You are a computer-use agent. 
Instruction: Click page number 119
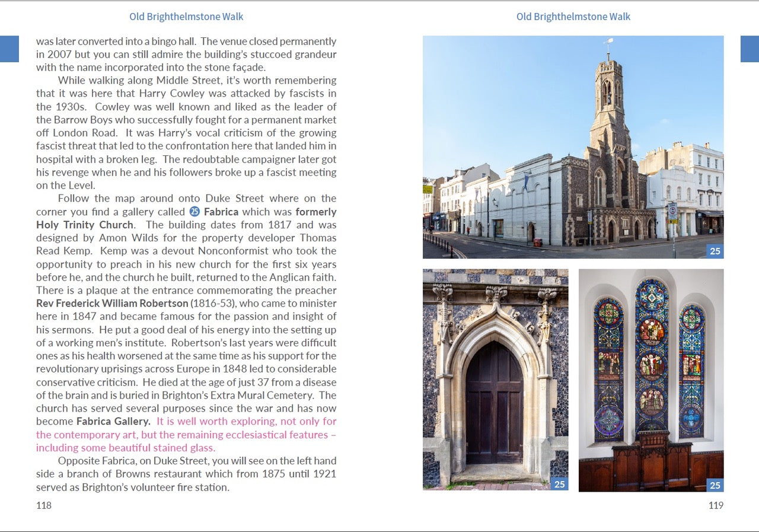pyautogui.click(x=716, y=505)
